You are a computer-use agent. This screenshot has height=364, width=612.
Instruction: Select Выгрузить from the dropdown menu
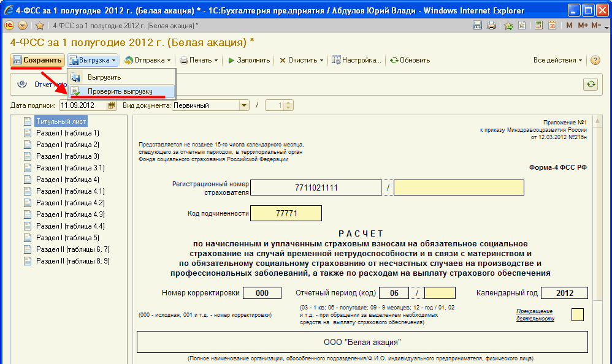click(121, 77)
